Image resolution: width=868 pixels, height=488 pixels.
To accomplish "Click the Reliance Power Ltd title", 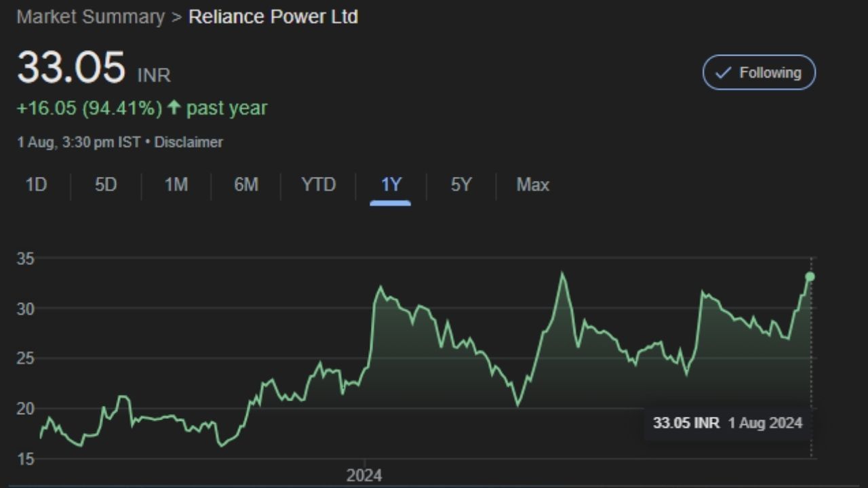I will click(x=273, y=17).
